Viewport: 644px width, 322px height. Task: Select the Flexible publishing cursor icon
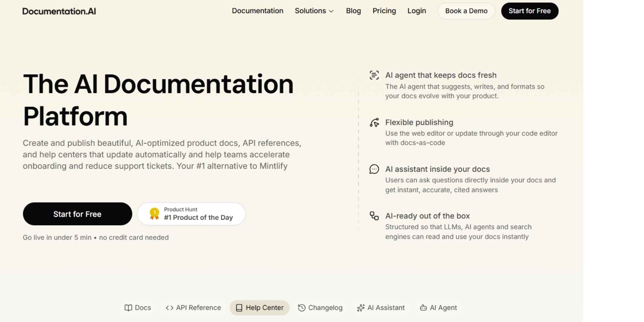pos(375,122)
